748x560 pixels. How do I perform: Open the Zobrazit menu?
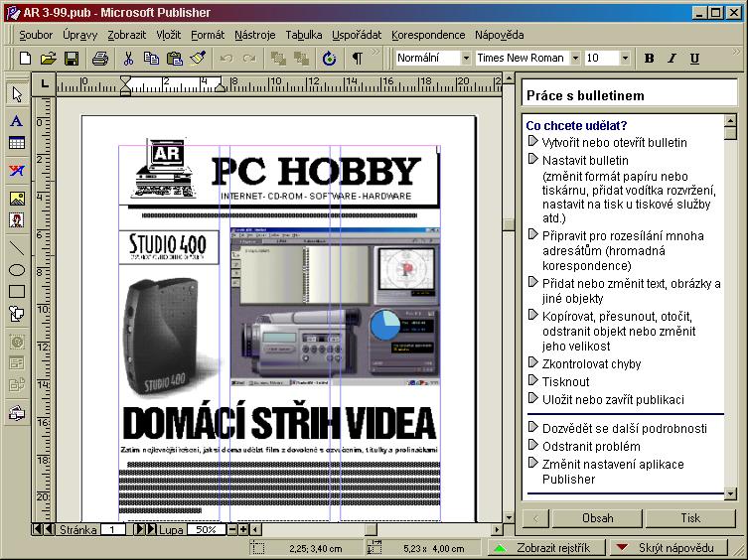coord(126,35)
